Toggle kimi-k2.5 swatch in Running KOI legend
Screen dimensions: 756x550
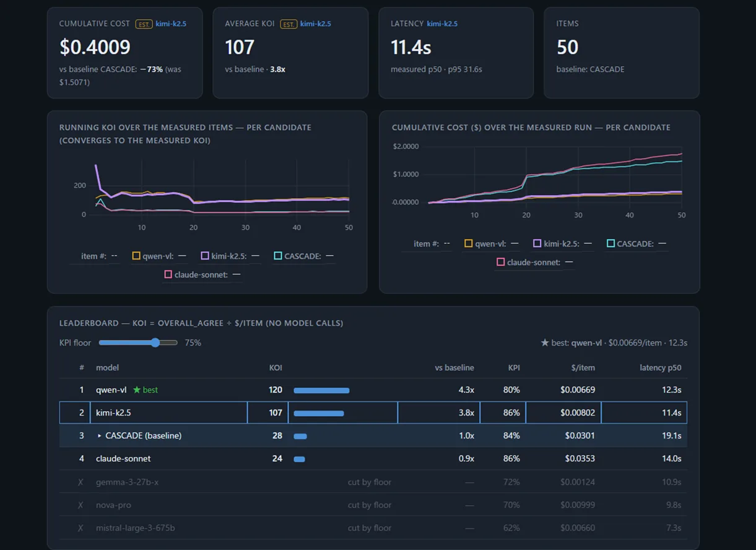[205, 256]
